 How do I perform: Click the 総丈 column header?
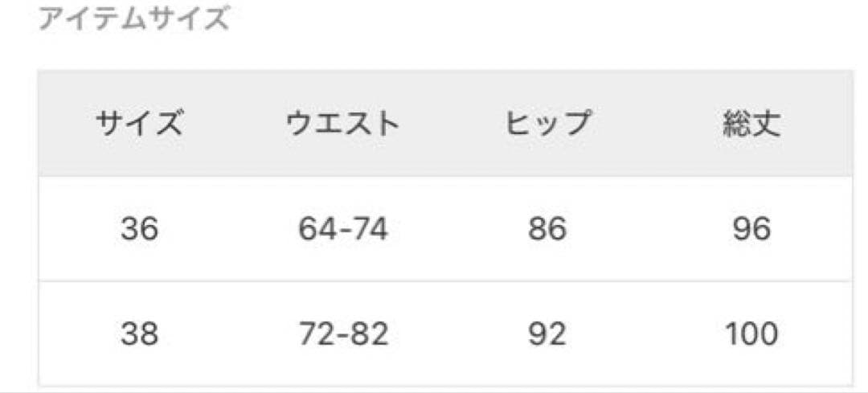click(751, 126)
